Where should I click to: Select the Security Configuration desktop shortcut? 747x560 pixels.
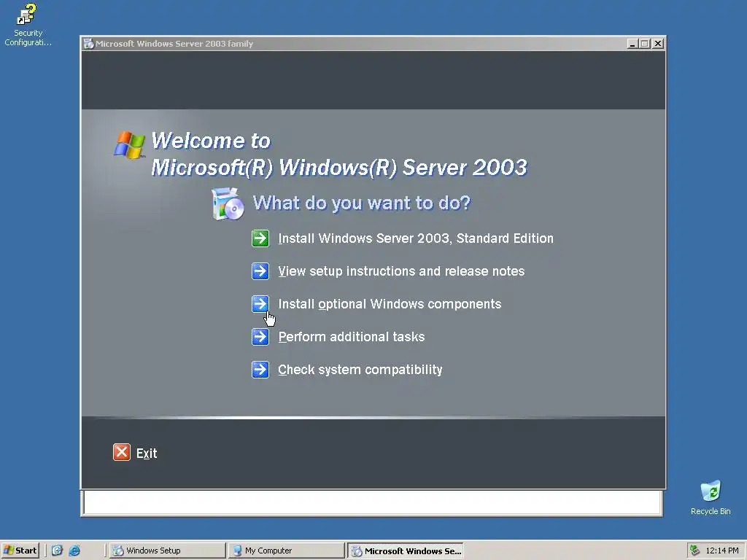pyautogui.click(x=28, y=25)
